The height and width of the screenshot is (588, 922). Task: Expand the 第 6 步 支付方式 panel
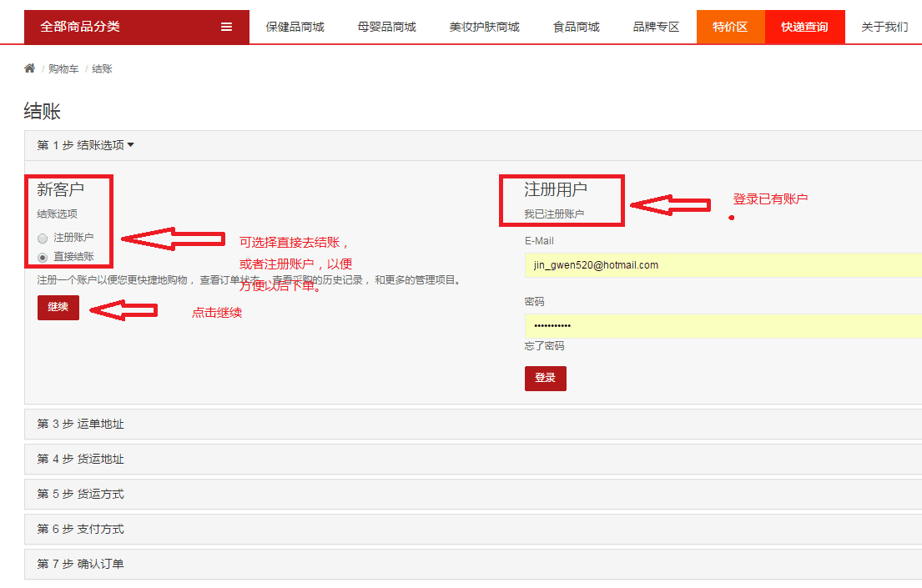click(x=80, y=529)
